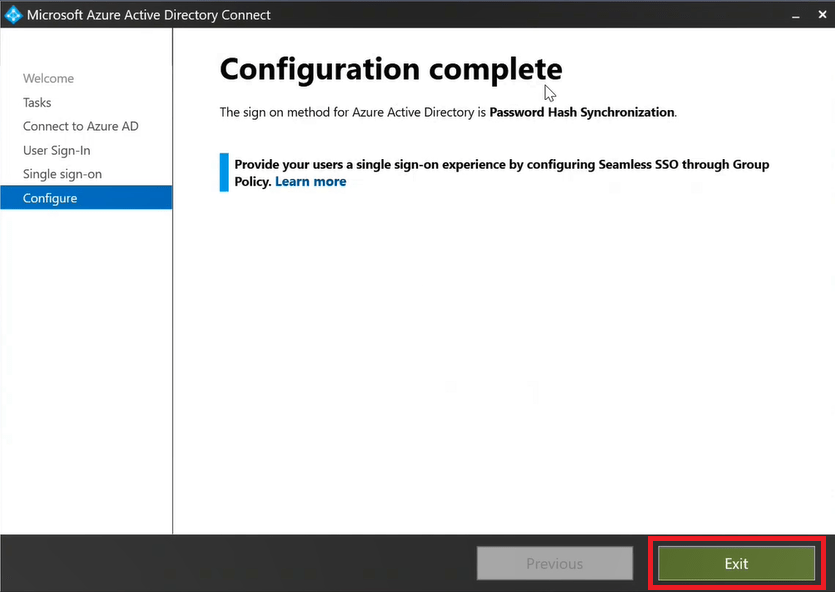Image resolution: width=835 pixels, height=592 pixels.
Task: Click the greyed-out Previous button
Action: point(554,564)
